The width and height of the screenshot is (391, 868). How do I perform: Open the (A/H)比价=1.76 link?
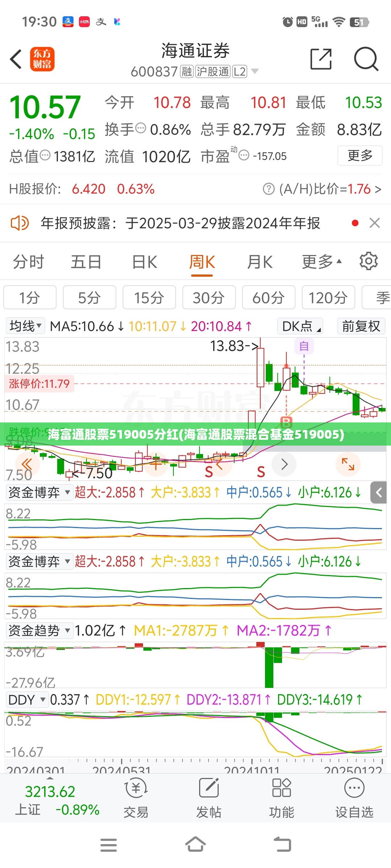coord(330,189)
